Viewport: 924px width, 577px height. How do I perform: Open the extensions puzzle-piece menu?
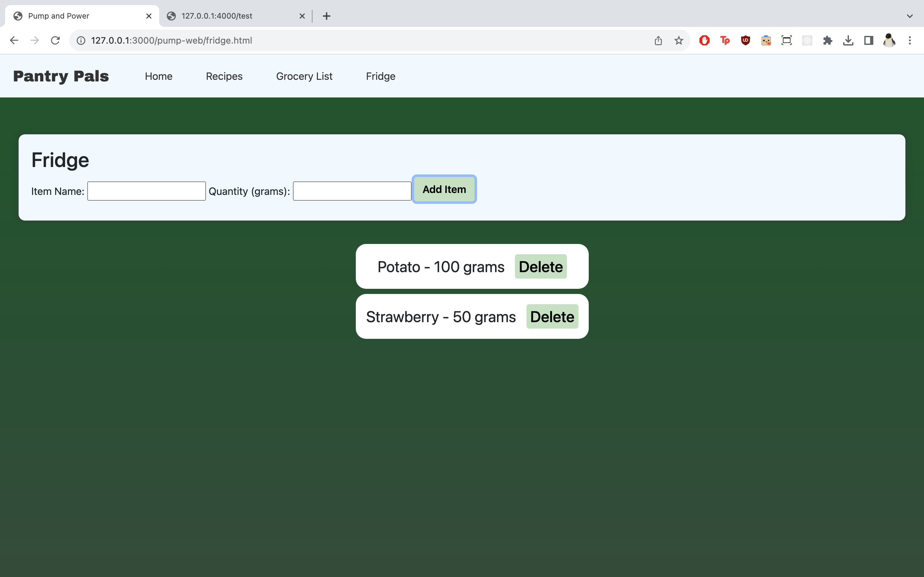[827, 40]
